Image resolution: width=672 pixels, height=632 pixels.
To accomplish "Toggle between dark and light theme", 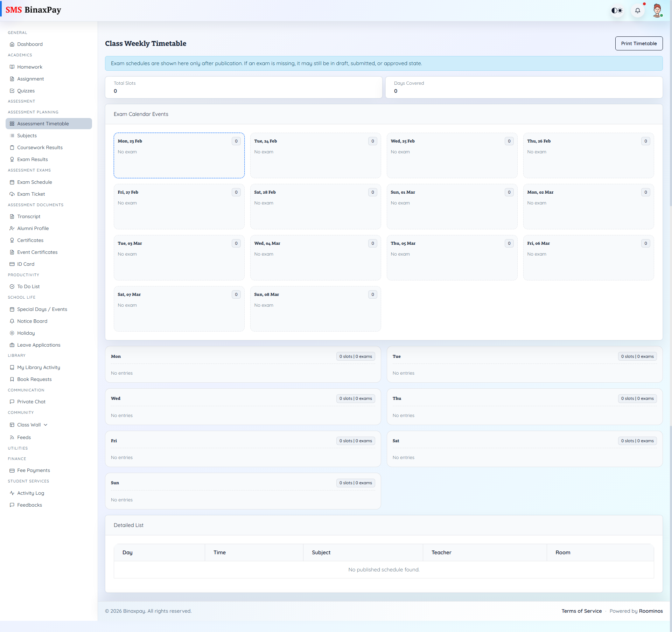I will pos(617,11).
